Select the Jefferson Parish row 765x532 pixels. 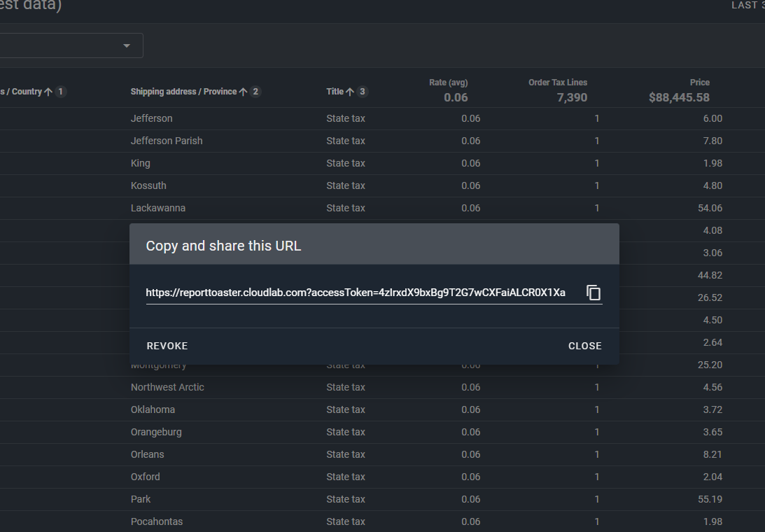point(167,141)
